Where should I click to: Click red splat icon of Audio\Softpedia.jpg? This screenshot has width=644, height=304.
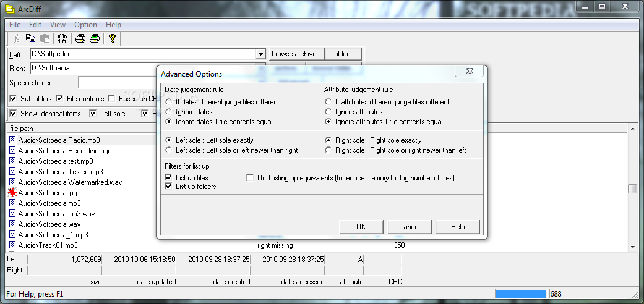[x=12, y=192]
